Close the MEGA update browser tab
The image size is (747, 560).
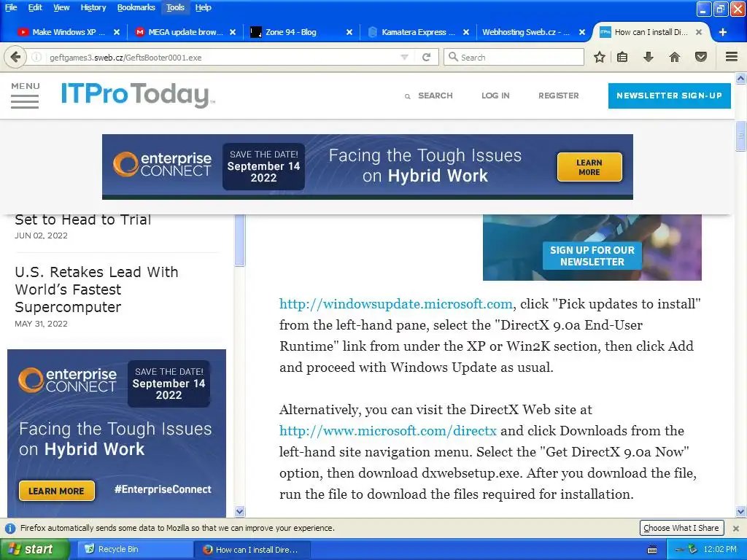point(233,32)
